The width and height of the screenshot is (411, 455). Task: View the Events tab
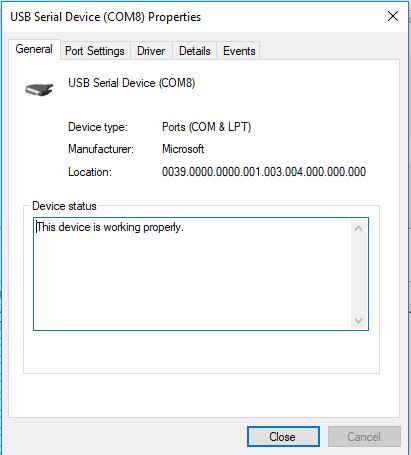point(239,51)
